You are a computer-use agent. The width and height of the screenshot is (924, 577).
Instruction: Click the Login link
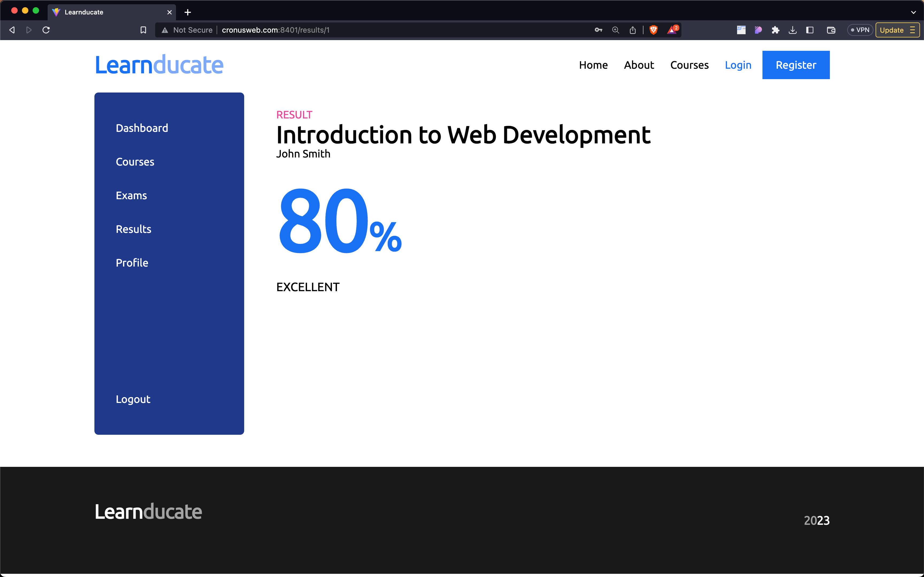(x=738, y=65)
